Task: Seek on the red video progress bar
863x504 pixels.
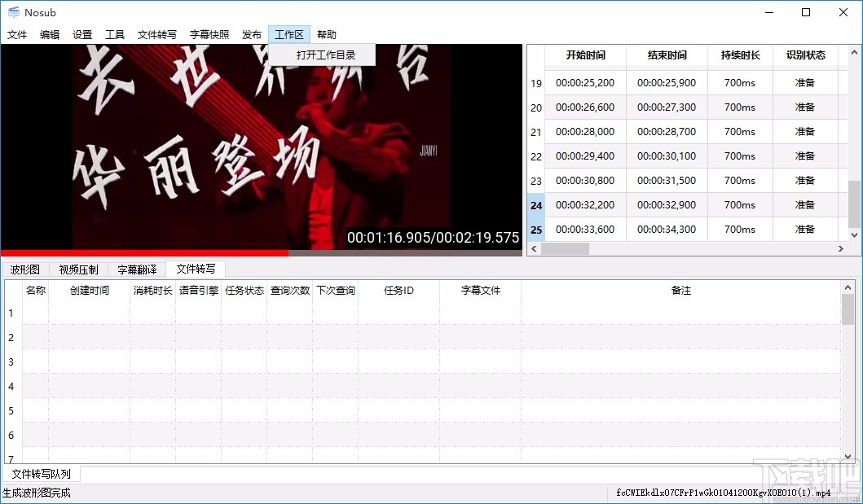Action: (262, 253)
